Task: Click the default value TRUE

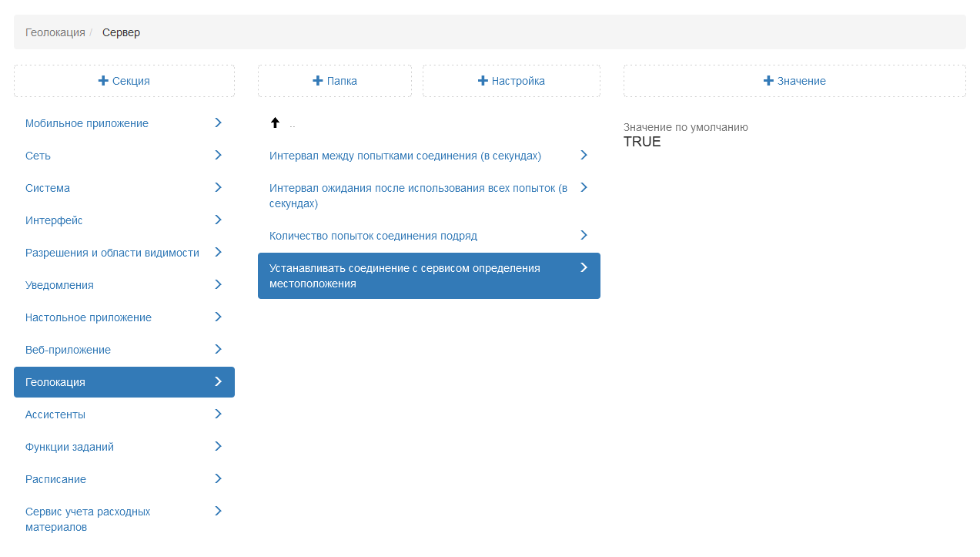Action: pos(642,142)
